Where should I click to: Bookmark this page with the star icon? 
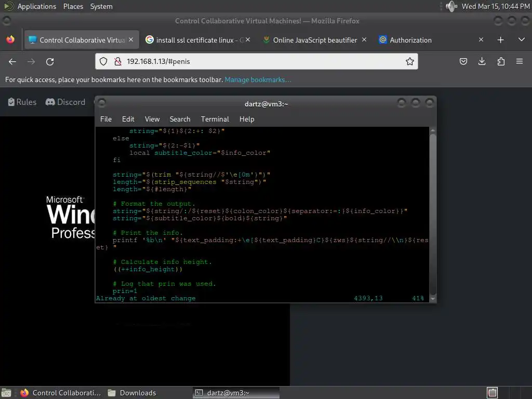pyautogui.click(x=409, y=61)
